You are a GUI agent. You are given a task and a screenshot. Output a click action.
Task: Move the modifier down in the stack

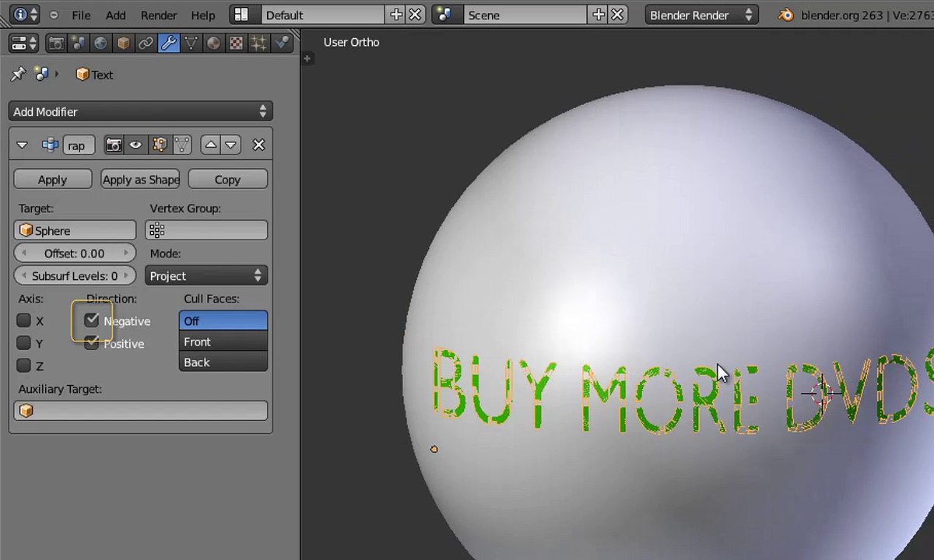pos(230,145)
